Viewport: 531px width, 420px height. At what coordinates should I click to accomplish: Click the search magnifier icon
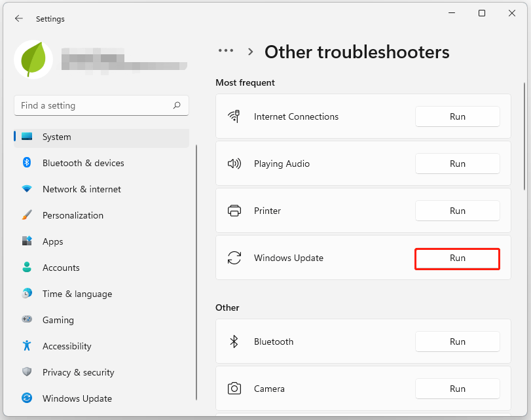(177, 105)
